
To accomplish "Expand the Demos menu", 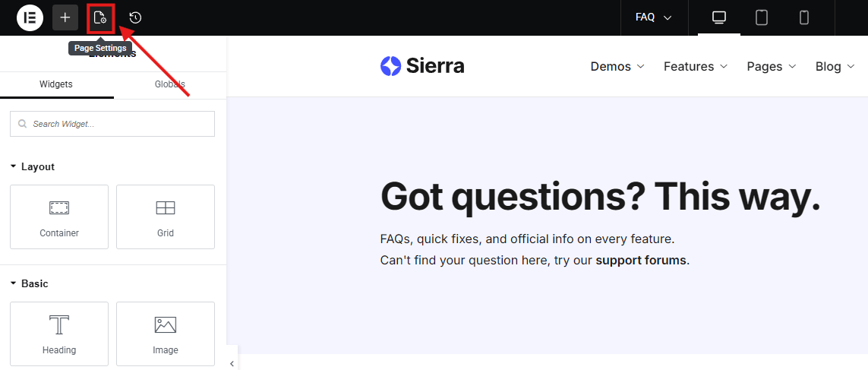I will pyautogui.click(x=617, y=66).
